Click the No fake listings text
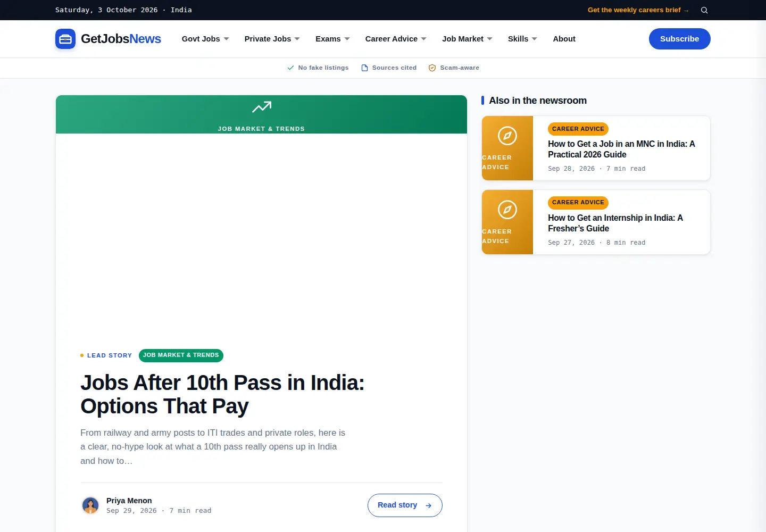 tap(323, 68)
